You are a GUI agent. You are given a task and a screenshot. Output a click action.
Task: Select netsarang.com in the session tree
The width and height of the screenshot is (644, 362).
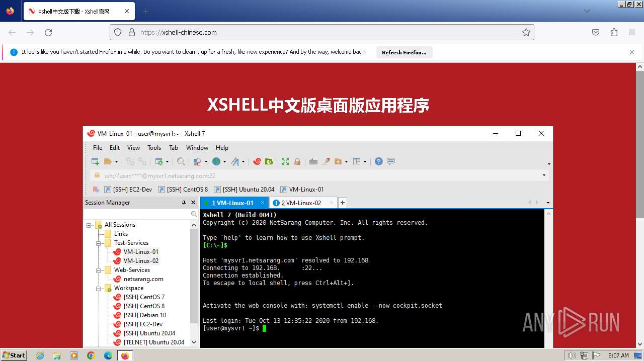tap(143, 279)
